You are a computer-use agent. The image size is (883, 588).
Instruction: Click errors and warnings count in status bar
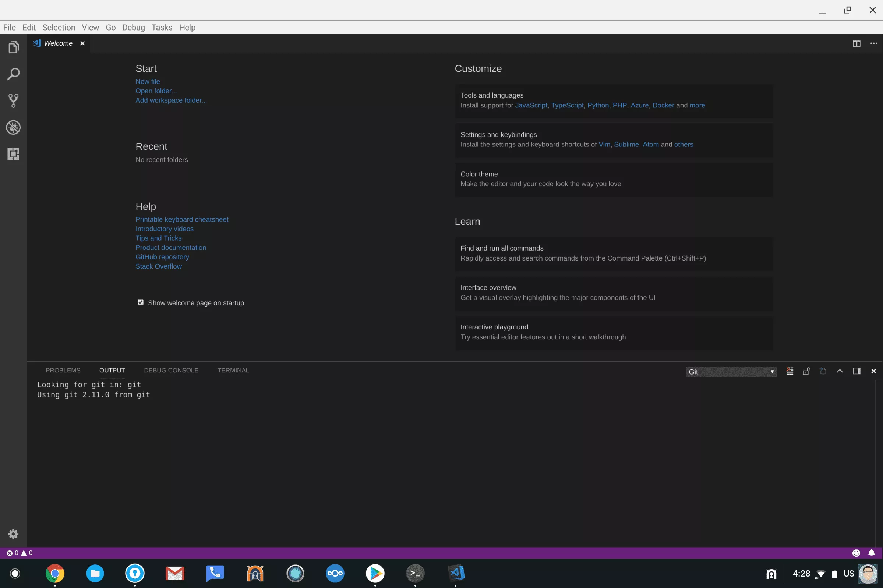(x=20, y=553)
